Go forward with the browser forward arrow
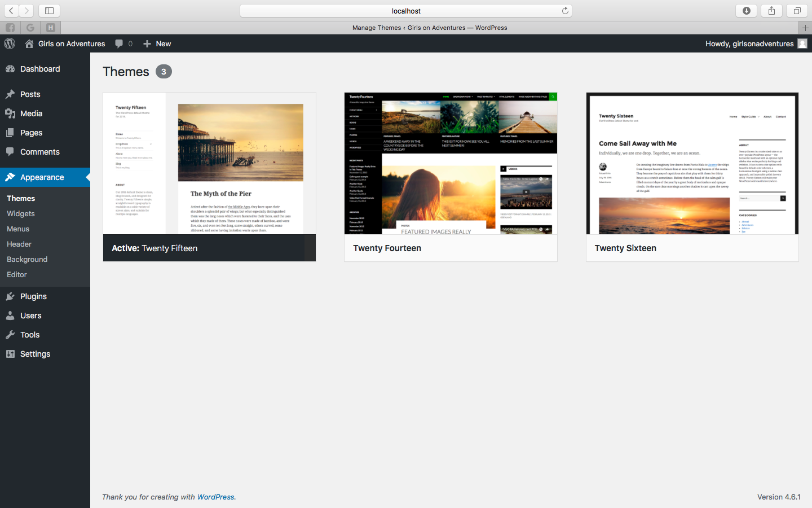This screenshot has height=508, width=812. coord(27,11)
